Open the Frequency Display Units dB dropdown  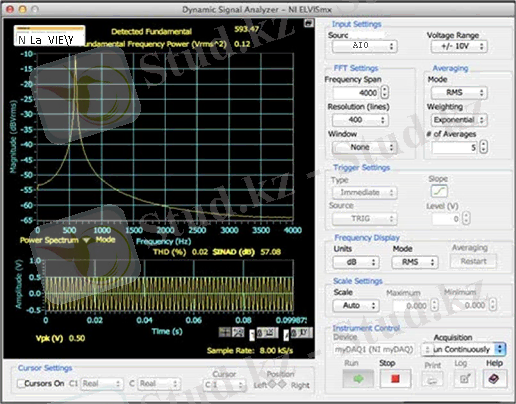356,262
